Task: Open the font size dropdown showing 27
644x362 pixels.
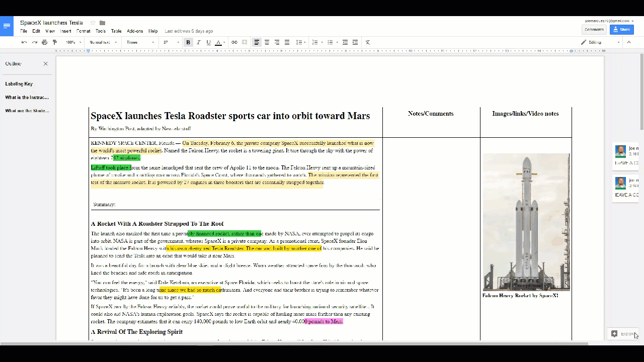Action: (171, 42)
